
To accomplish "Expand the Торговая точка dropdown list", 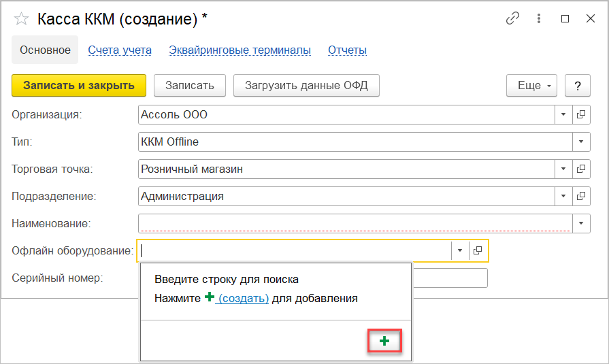I will pyautogui.click(x=563, y=169).
